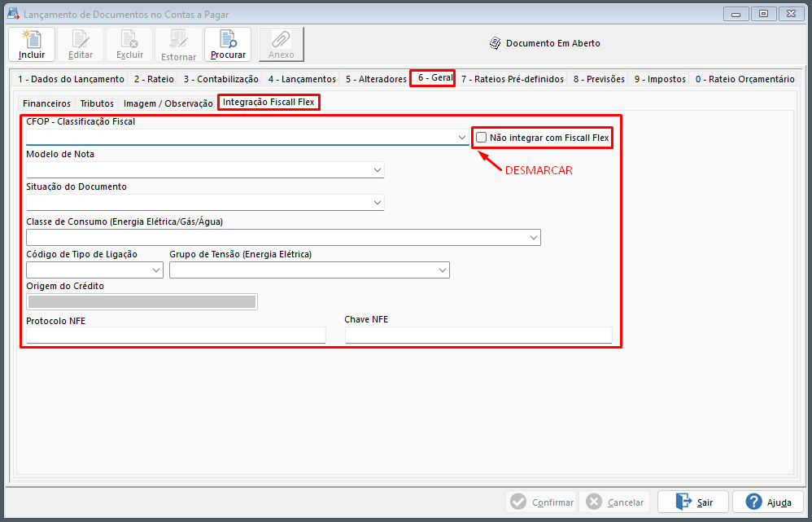Click the Estornar toolbar icon
Image resolution: width=812 pixels, height=522 pixels.
[178, 45]
